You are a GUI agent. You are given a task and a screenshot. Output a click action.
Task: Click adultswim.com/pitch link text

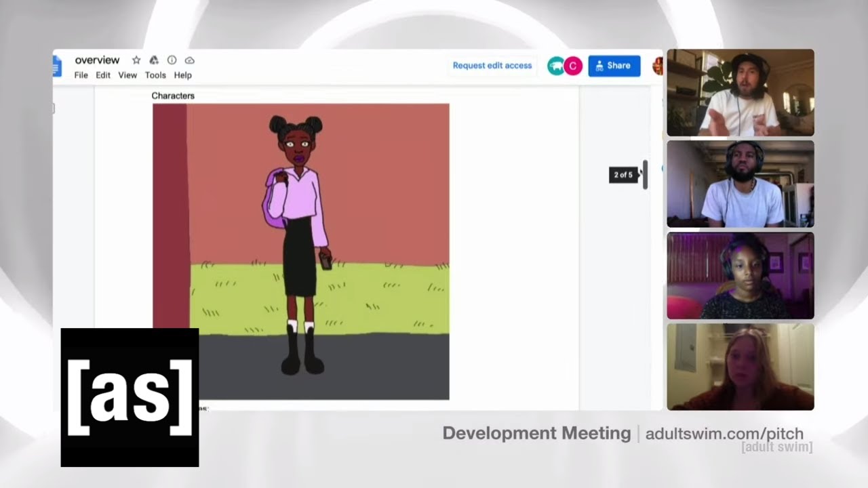724,434
